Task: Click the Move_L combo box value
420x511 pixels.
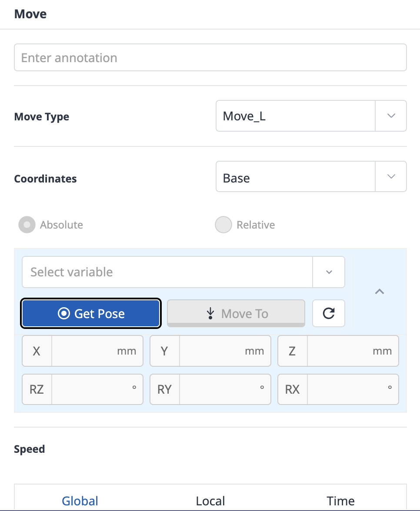Action: [x=296, y=116]
